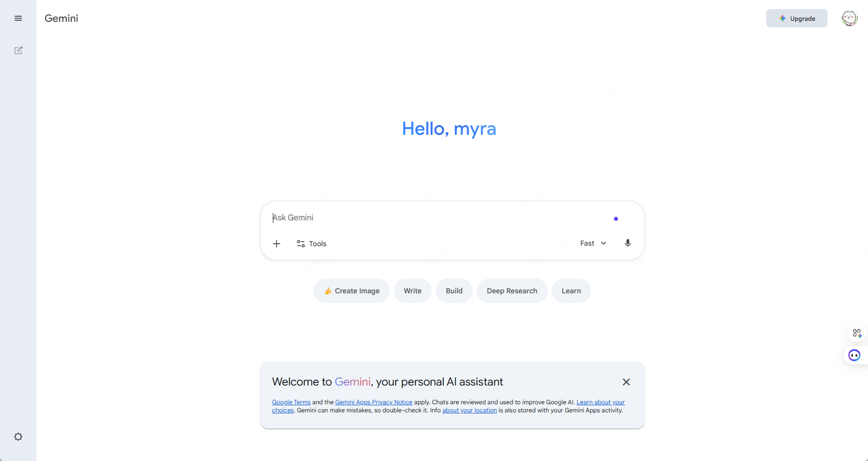Open the hamburger main menu
This screenshot has height=461, width=868.
click(x=18, y=18)
